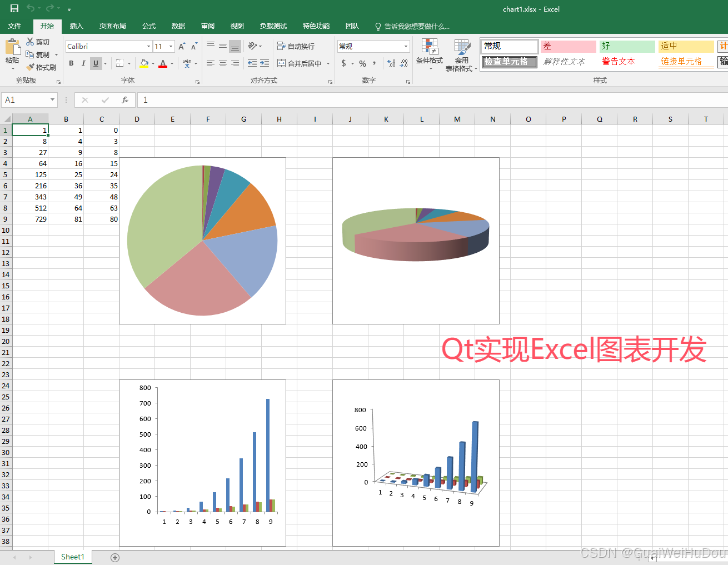
Task: Toggle Align Right
Action: click(235, 63)
